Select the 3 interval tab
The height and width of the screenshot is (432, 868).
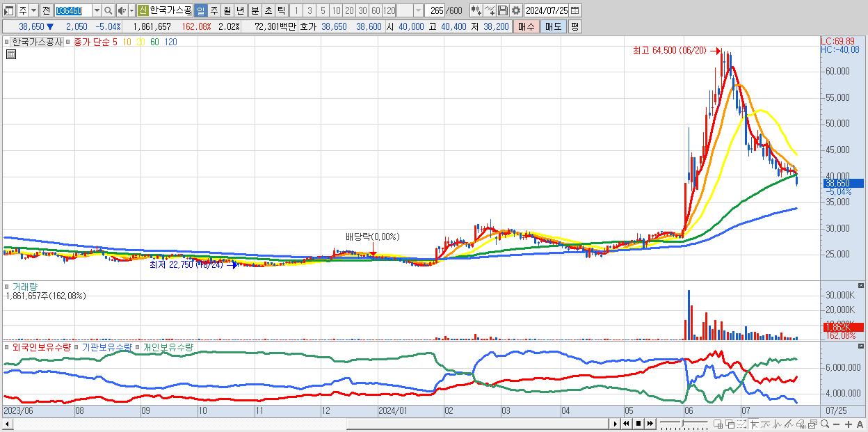click(309, 10)
